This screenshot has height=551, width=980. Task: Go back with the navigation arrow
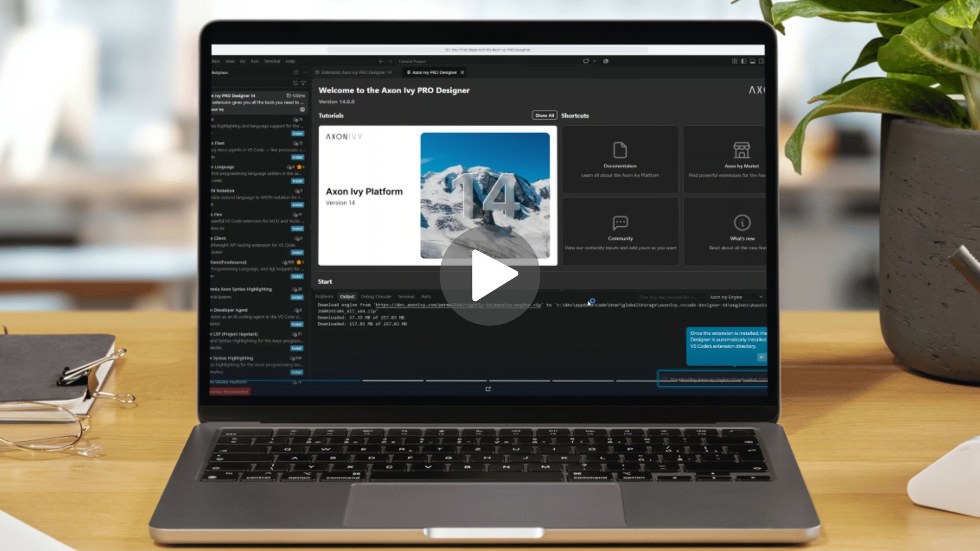click(x=381, y=61)
